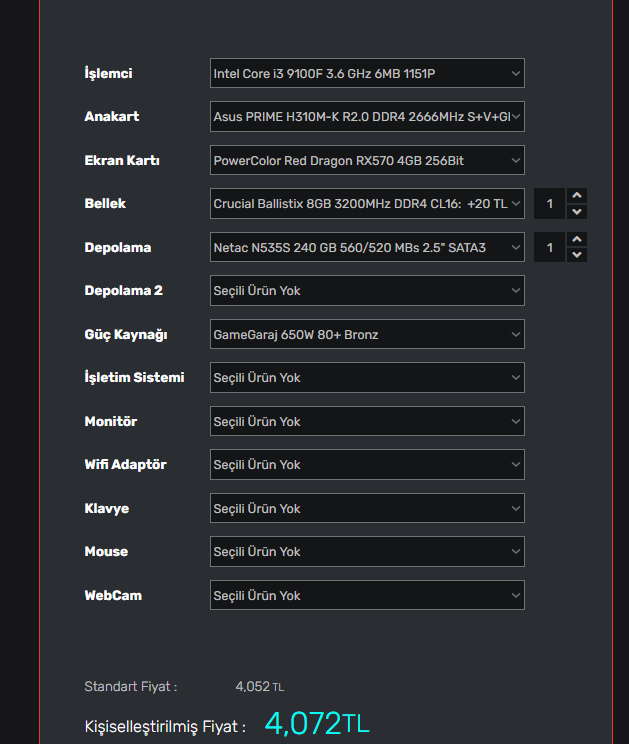This screenshot has width=629, height=744.
Task: Decrease the Depolama quantity with down arrow
Action: [576, 255]
